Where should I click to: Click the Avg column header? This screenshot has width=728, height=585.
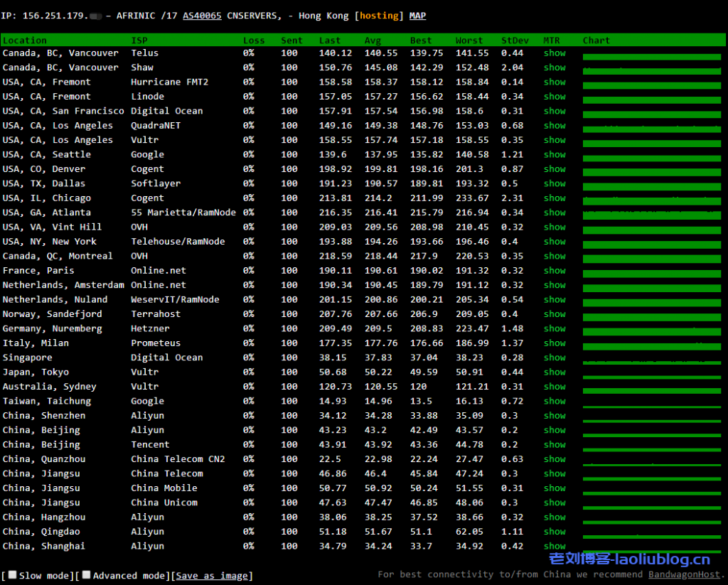click(373, 41)
